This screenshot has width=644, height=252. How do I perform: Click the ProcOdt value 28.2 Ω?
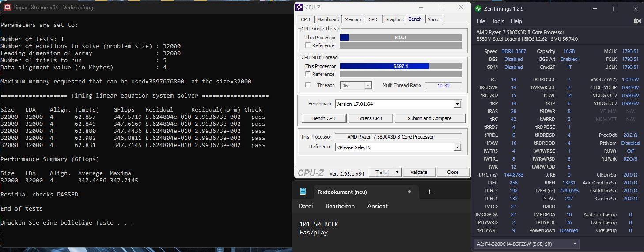pos(631,135)
